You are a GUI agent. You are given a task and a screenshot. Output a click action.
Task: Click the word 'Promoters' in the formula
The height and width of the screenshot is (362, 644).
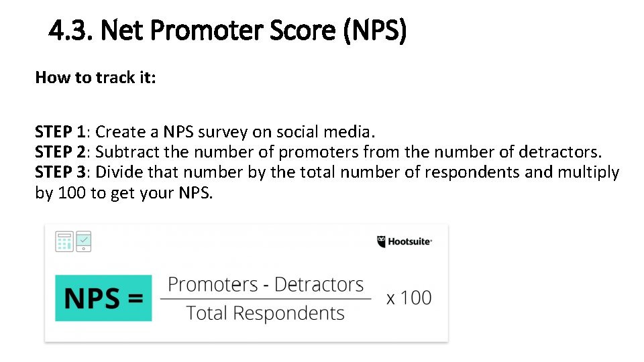(213, 284)
